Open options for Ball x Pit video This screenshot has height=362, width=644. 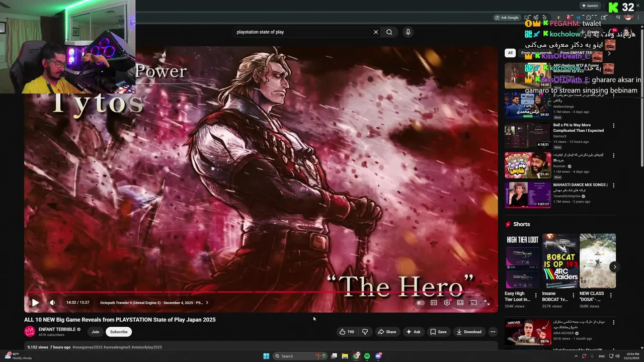[613, 126]
